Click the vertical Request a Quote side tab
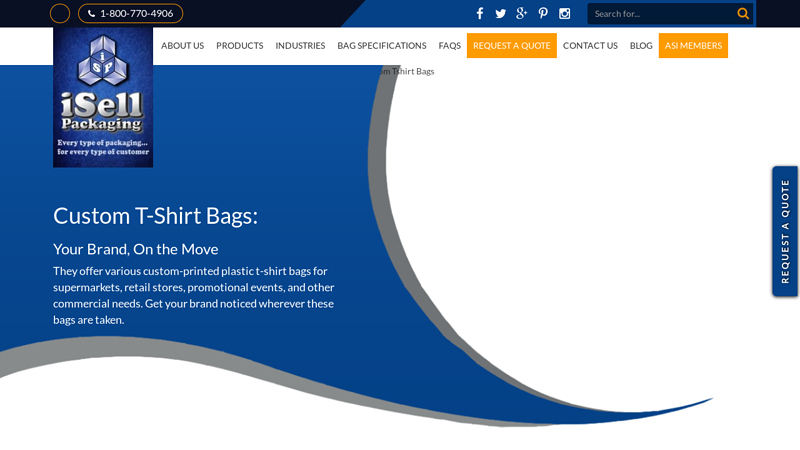The height and width of the screenshot is (450, 800). pyautogui.click(x=785, y=231)
